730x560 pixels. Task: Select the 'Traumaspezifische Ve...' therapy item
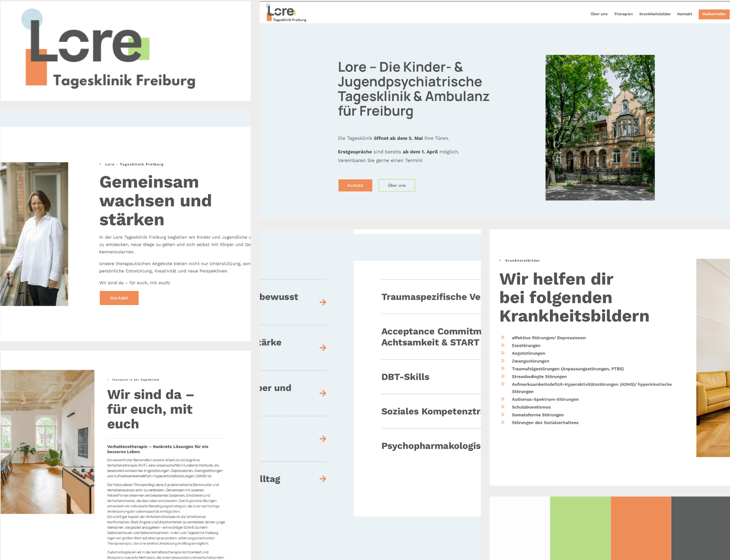[x=431, y=297]
